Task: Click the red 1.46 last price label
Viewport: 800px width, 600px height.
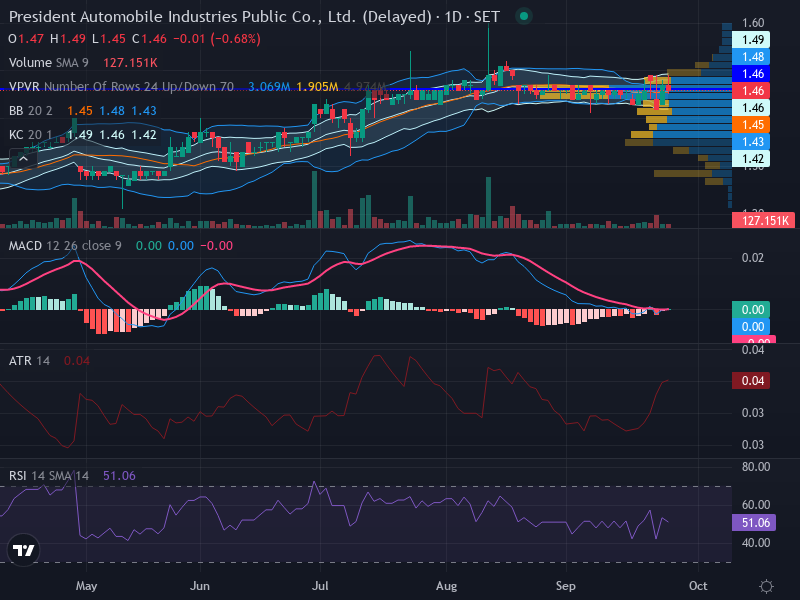Action: coord(751,91)
